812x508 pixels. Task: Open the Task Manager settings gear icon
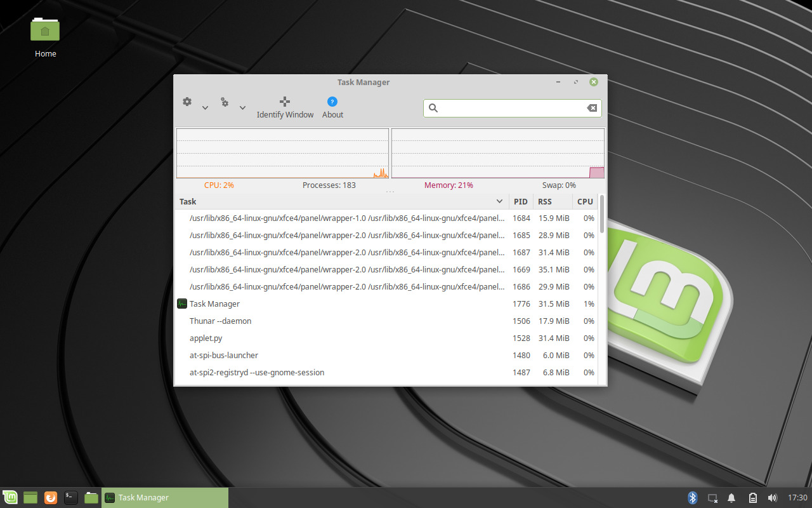pos(187,102)
